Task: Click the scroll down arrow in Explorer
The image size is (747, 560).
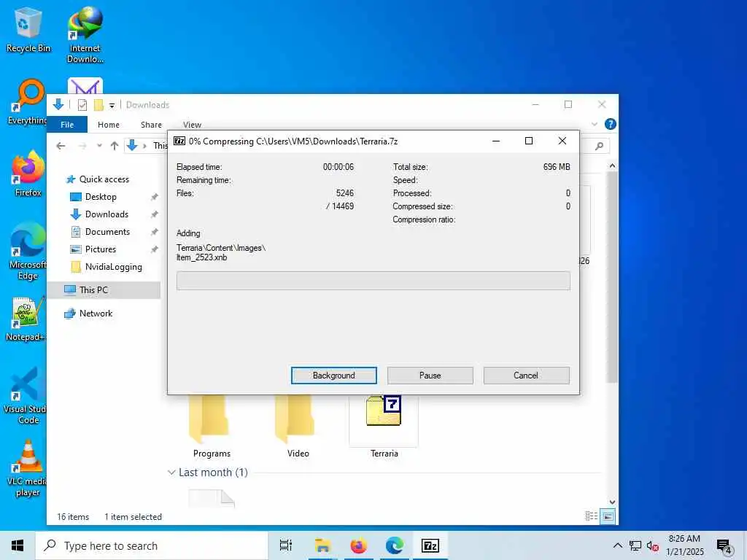Action: pos(612,502)
